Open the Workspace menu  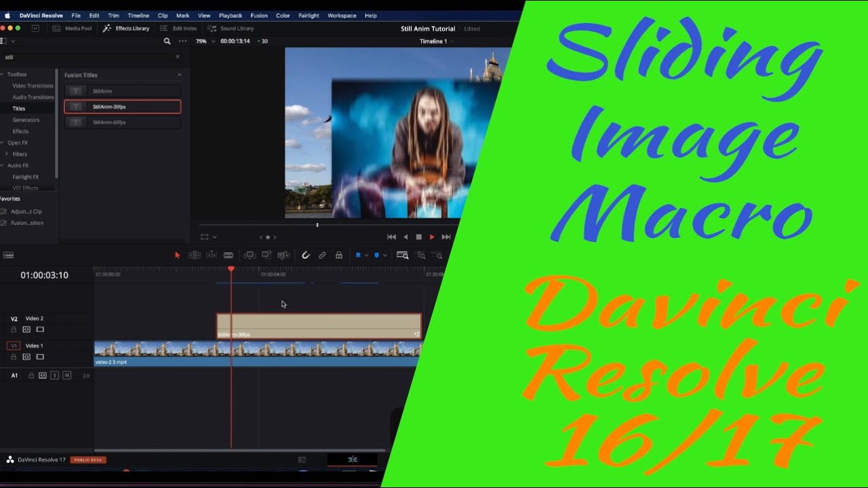click(342, 16)
